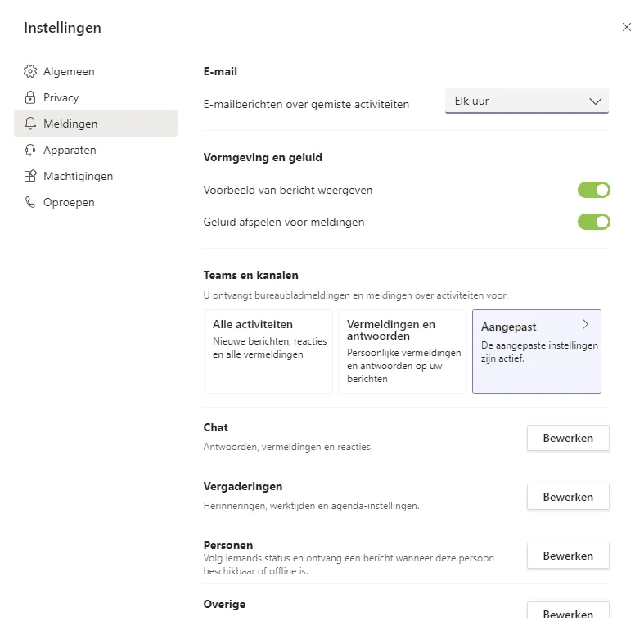The height and width of the screenshot is (644, 644).
Task: Choose Vermeldingen en antwoorden option
Action: [x=402, y=351]
